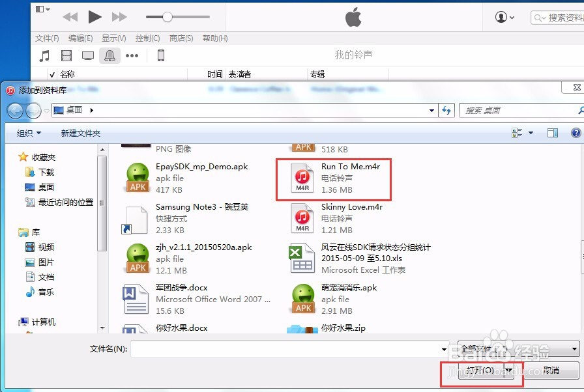
Task: Select 收藏夹 in the navigation pane
Action: tap(36, 158)
